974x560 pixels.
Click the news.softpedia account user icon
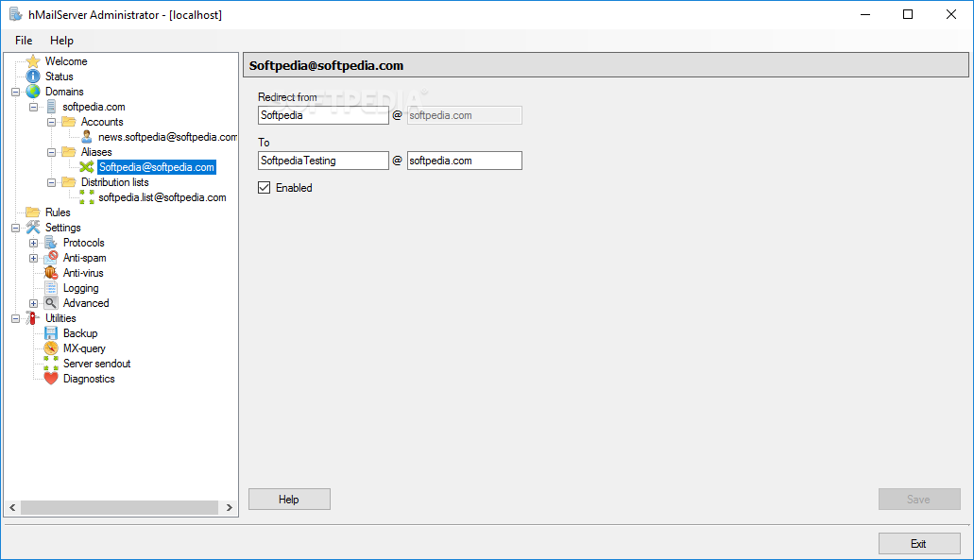[86, 137]
